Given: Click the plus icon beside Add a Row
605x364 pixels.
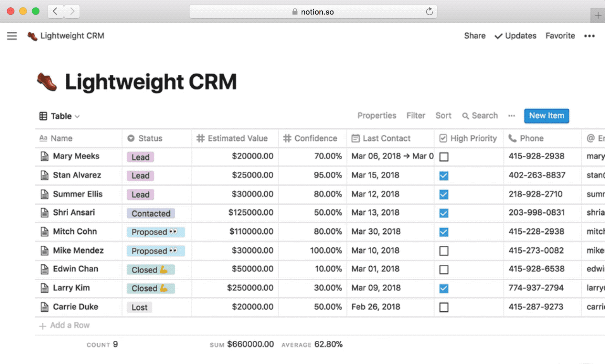Looking at the screenshot, I should tap(42, 326).
